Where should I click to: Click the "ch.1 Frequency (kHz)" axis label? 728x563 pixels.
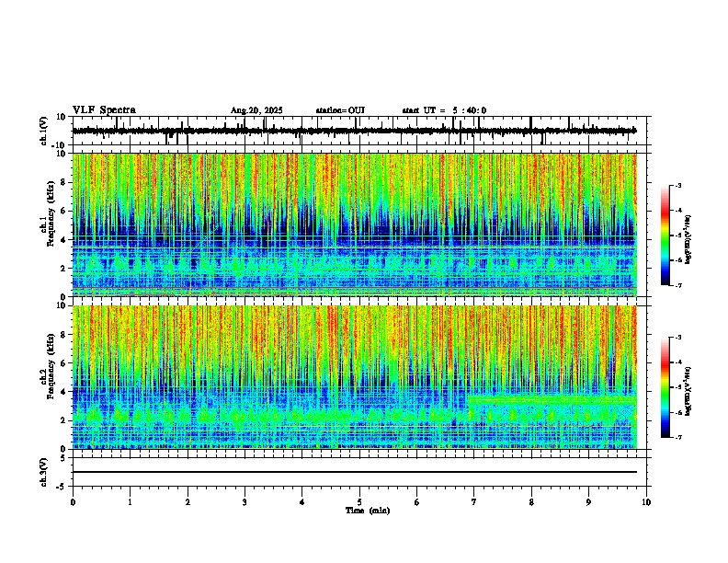coord(47,212)
